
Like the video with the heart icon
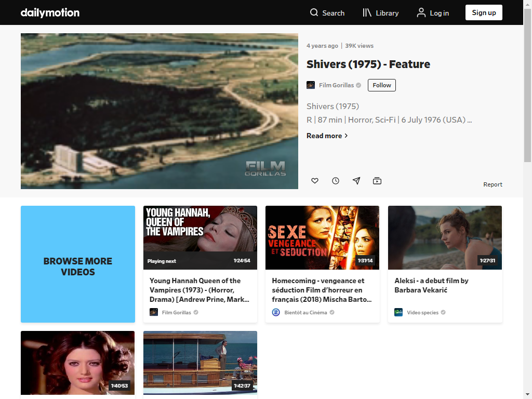pyautogui.click(x=315, y=181)
